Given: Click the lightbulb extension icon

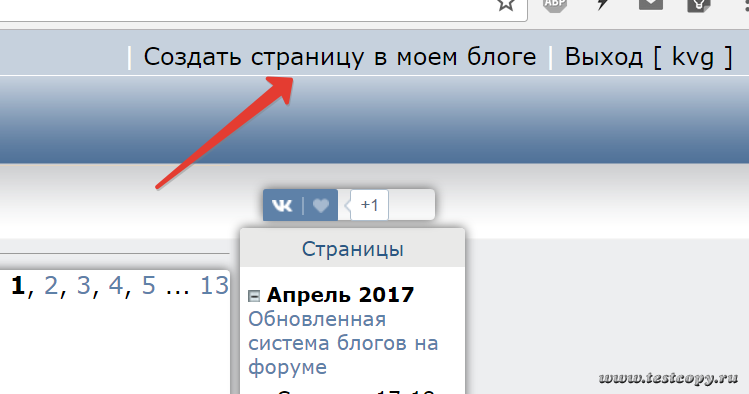Looking at the screenshot, I should (x=698, y=5).
